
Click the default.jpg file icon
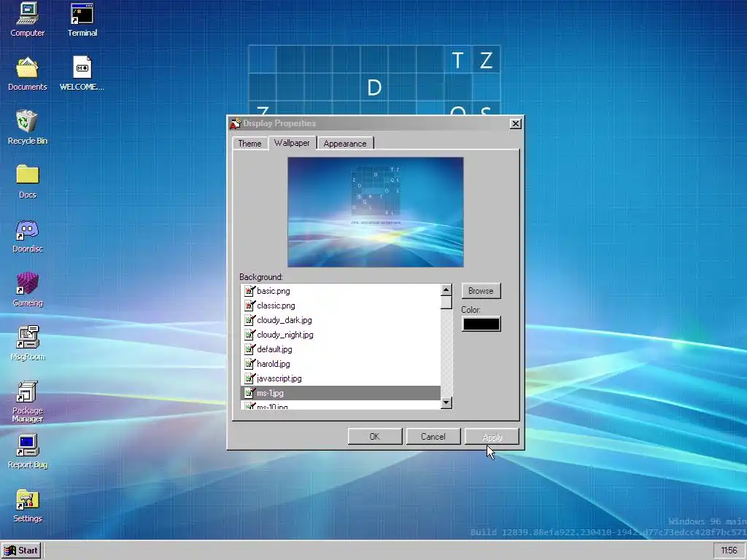click(249, 349)
